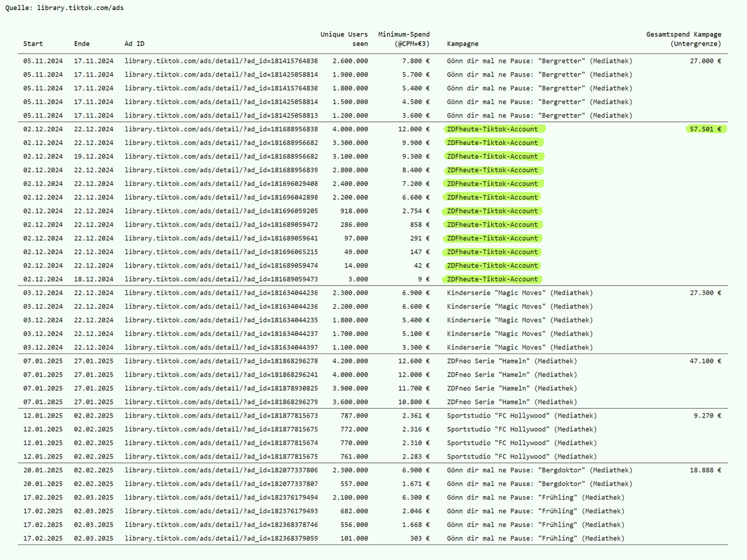Click the minimum spend "10.800 €"
747x560 pixels.
[413, 403]
